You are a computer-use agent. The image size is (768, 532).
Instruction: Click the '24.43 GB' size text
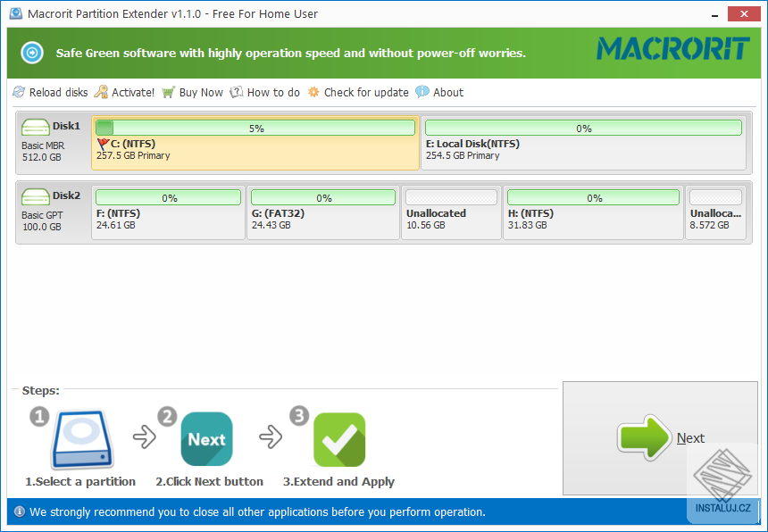pyautogui.click(x=271, y=225)
